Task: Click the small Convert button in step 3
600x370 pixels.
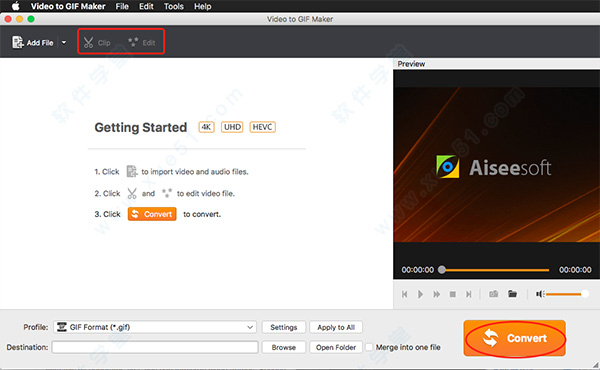Action: tap(152, 214)
